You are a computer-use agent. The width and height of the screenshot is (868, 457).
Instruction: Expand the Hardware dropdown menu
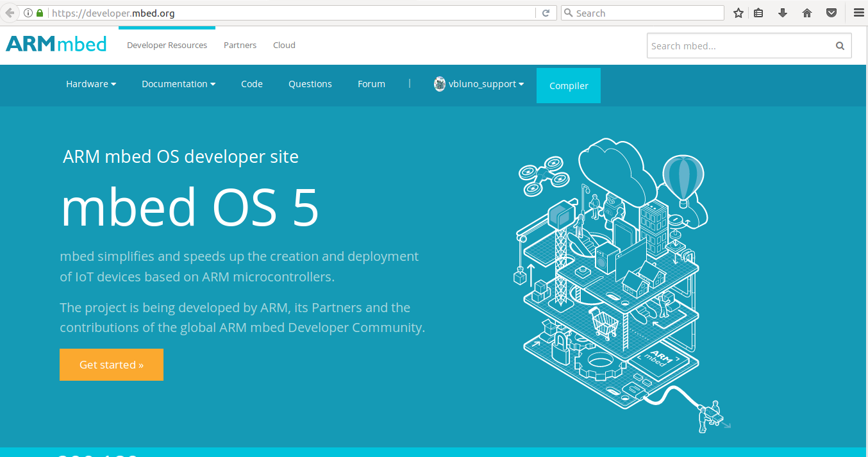91,84
